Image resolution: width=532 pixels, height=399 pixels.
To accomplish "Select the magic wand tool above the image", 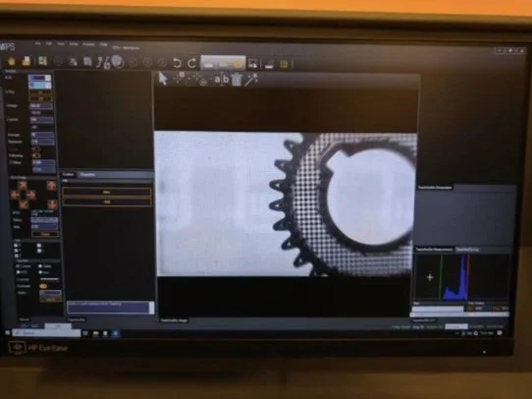I will point(251,80).
